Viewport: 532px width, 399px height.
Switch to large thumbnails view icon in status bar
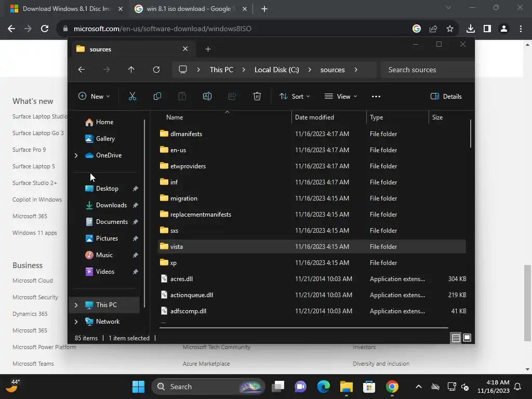click(467, 338)
